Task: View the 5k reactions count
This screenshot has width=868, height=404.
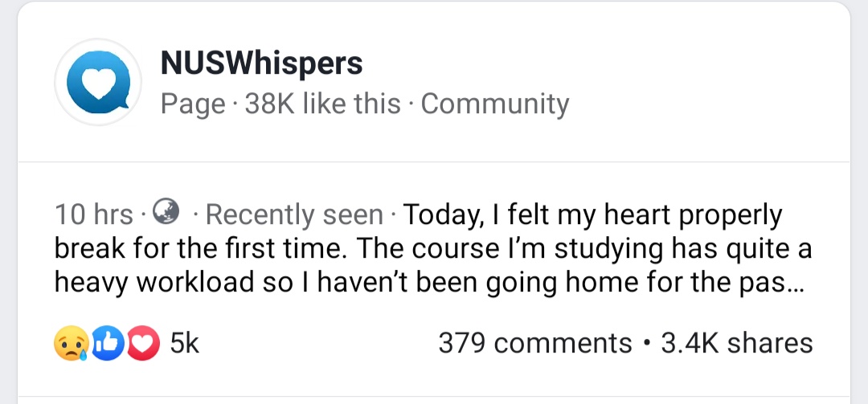Action: click(x=185, y=343)
